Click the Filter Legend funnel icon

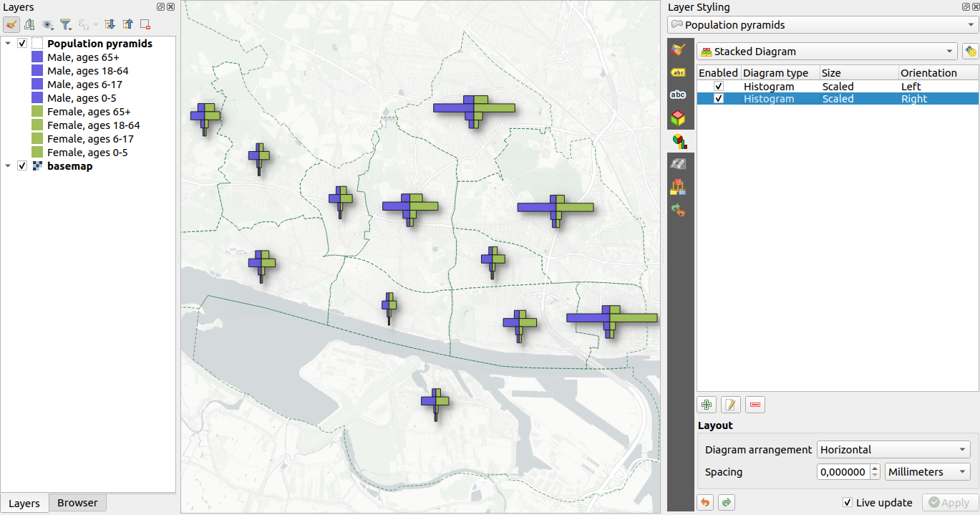pyautogui.click(x=66, y=24)
